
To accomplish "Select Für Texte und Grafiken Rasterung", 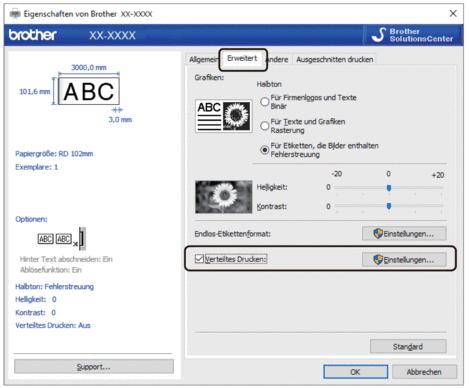I will (265, 126).
